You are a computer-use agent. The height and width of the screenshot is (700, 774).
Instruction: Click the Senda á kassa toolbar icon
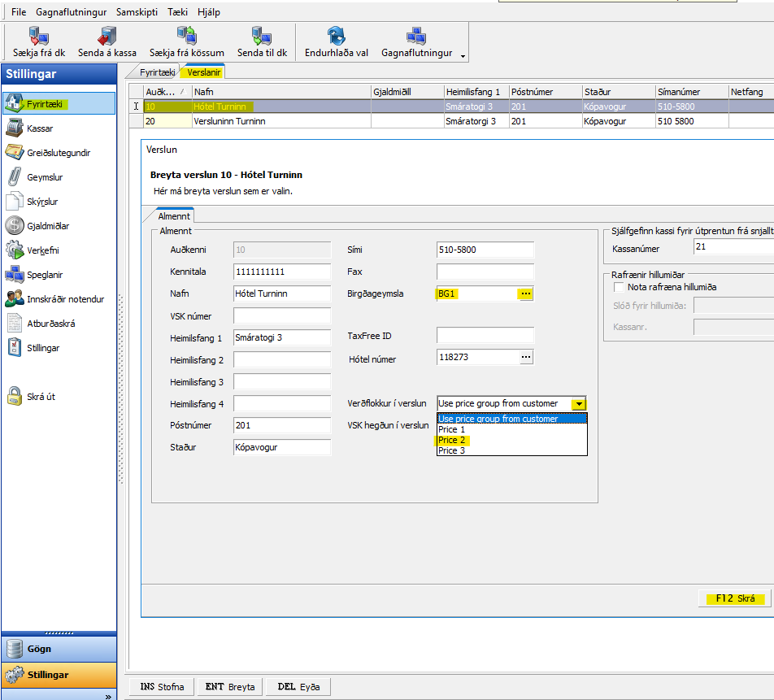[107, 36]
